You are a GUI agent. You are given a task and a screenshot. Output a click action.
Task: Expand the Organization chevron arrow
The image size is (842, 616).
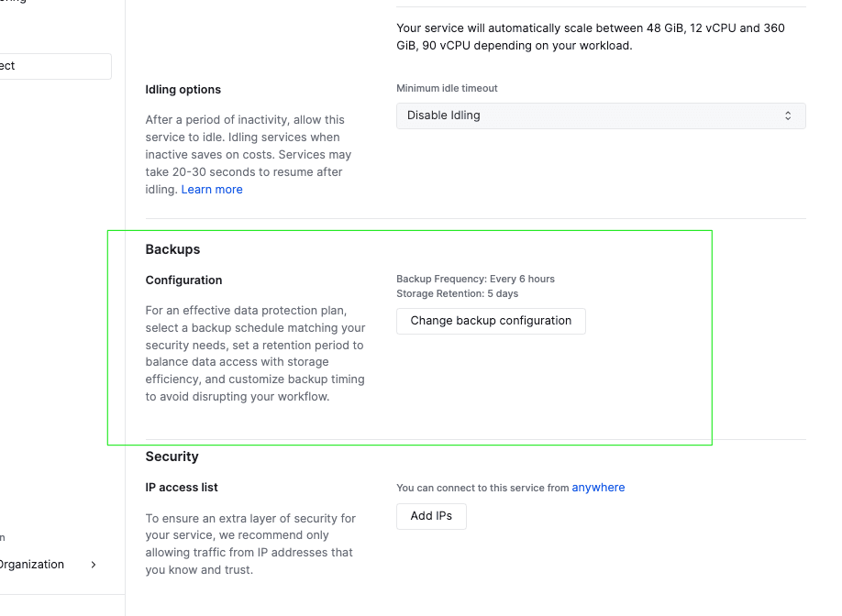[x=94, y=565]
